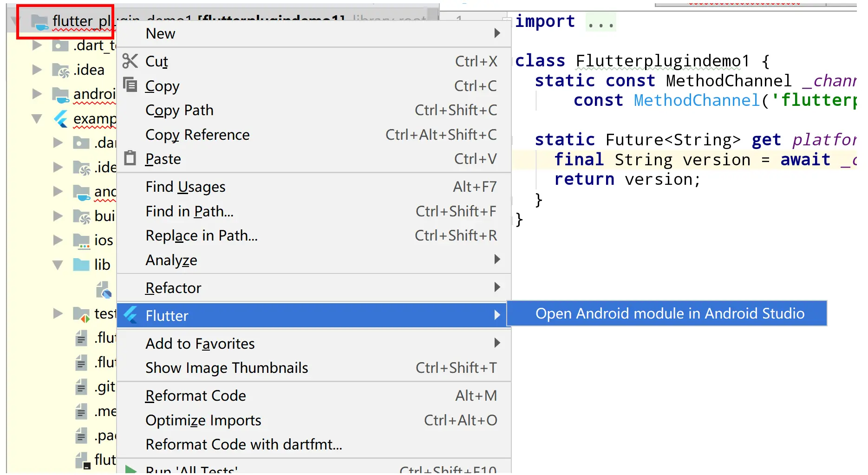This screenshot has height=475, width=868.
Task: Select Find Usages
Action: (x=314, y=187)
